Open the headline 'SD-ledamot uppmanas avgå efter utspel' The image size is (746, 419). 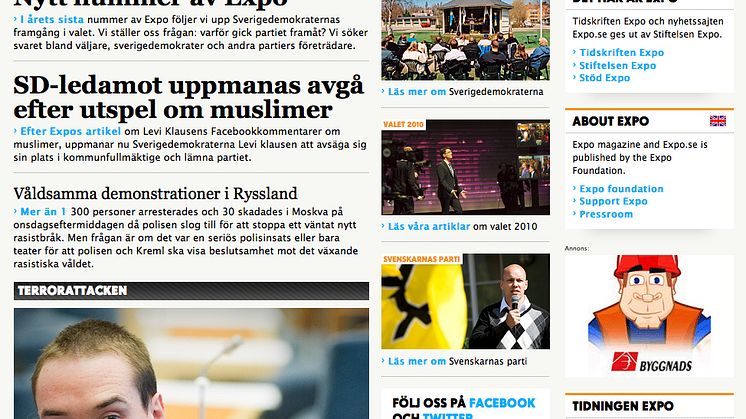point(188,97)
